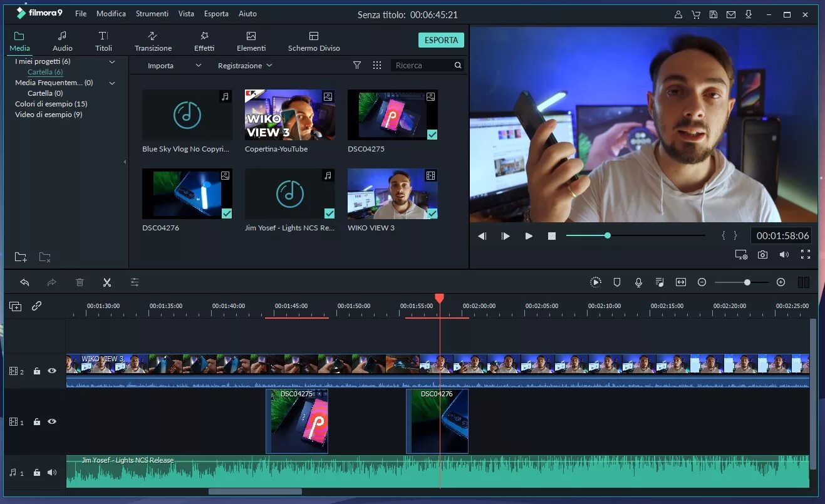
Task: Lock video track 1
Action: [x=36, y=421]
